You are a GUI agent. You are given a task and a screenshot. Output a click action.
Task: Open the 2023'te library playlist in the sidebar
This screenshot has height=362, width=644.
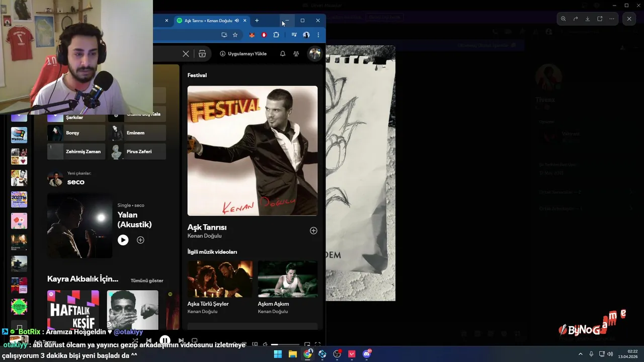point(19,199)
